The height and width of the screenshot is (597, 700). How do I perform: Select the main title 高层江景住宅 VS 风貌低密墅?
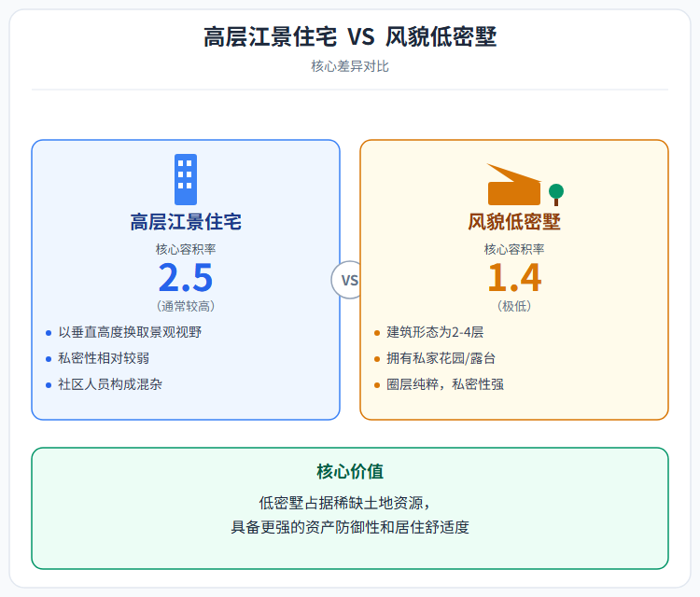350,36
